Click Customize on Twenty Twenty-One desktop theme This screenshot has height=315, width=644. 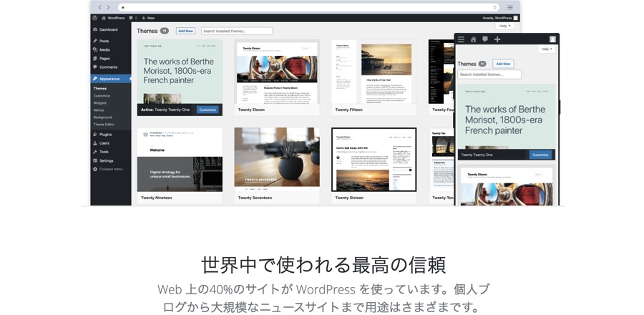(208, 110)
